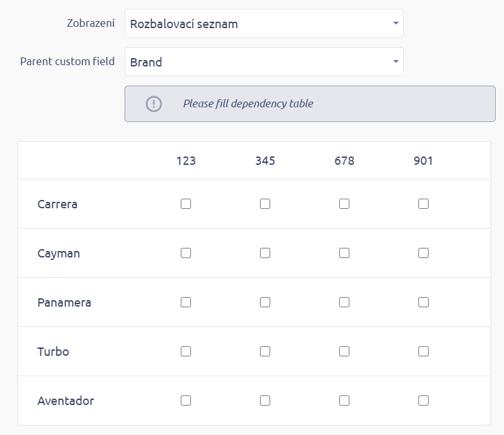
Task: Tick Carrera checkbox under column 345
Action: (x=265, y=204)
